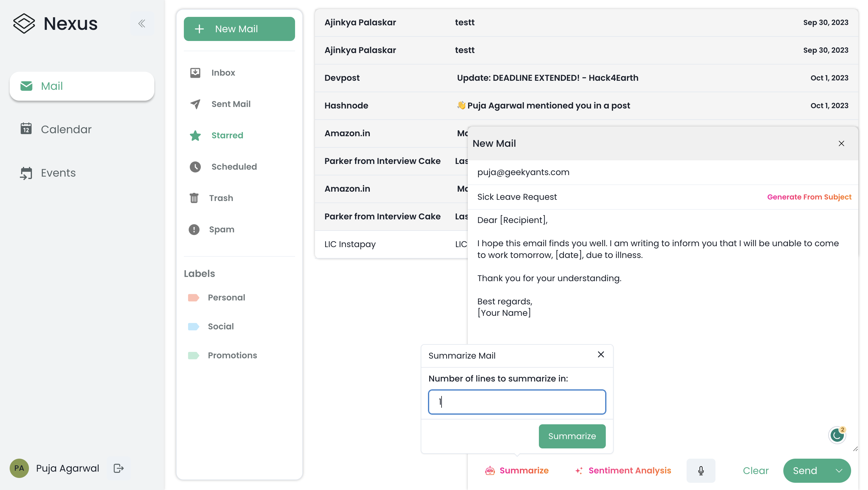The height and width of the screenshot is (490, 868).
Task: Open the Sent Mail folder
Action: [x=231, y=104]
